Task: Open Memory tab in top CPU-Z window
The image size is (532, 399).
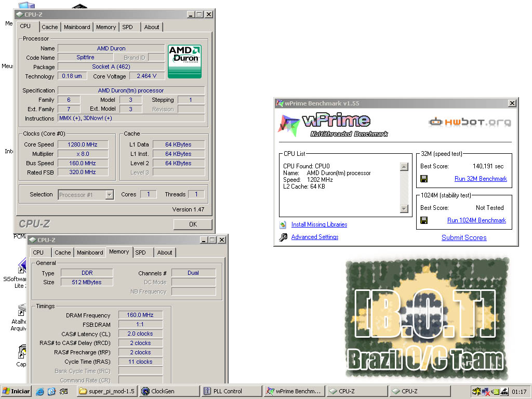Action: [x=106, y=27]
